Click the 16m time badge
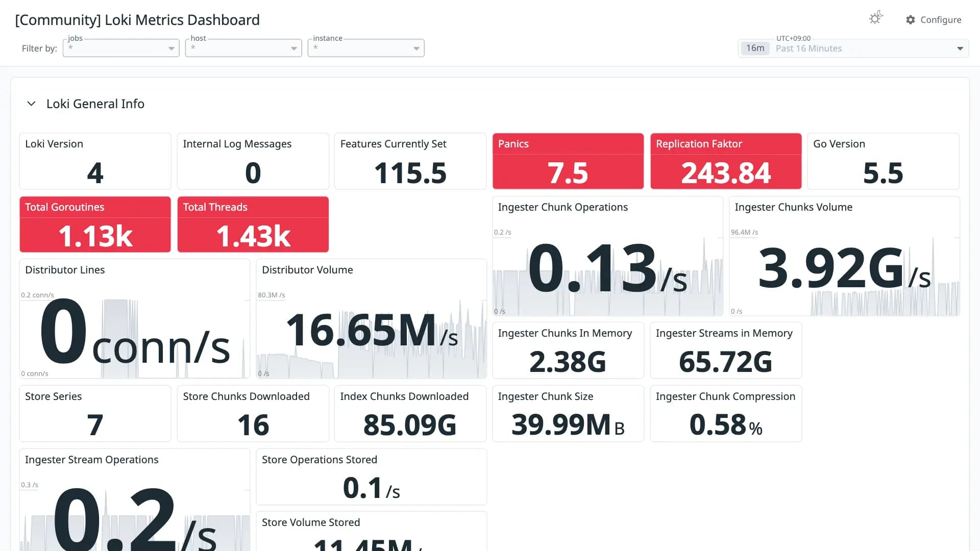The image size is (980, 551). tap(755, 48)
